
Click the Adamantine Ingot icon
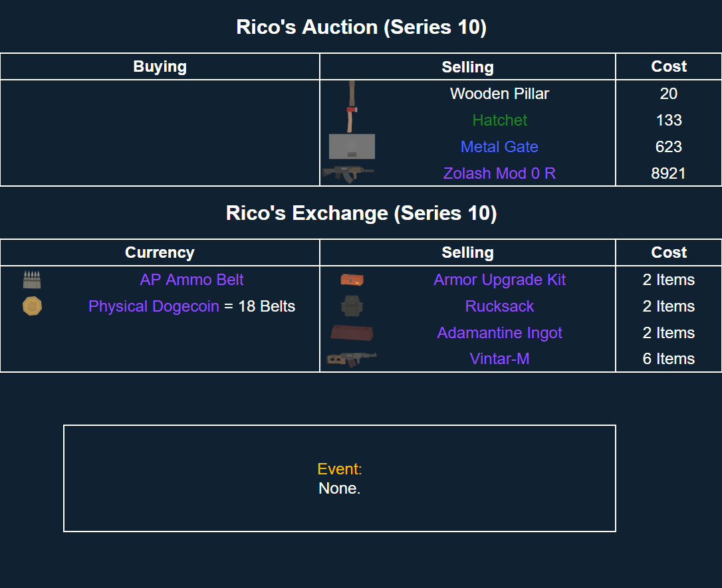point(352,333)
